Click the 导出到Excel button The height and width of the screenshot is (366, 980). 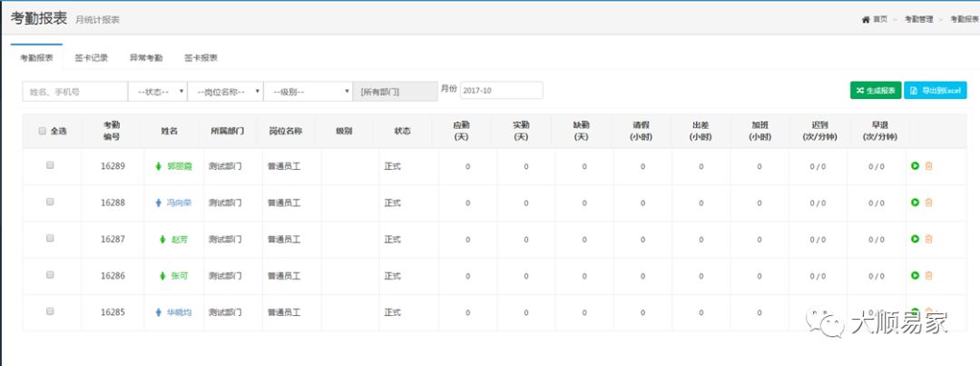(x=935, y=91)
